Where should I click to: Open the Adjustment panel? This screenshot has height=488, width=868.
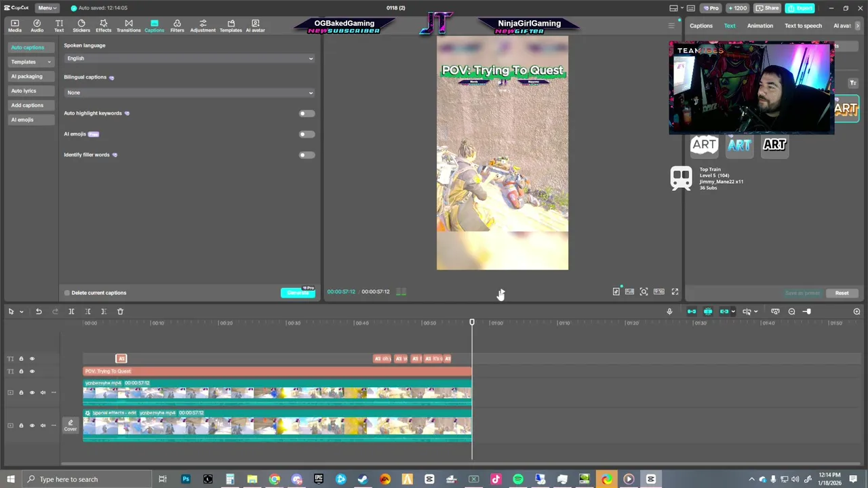203,26
